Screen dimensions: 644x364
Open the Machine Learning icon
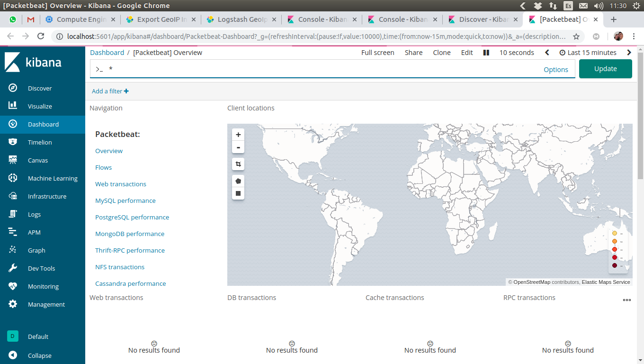(x=13, y=178)
